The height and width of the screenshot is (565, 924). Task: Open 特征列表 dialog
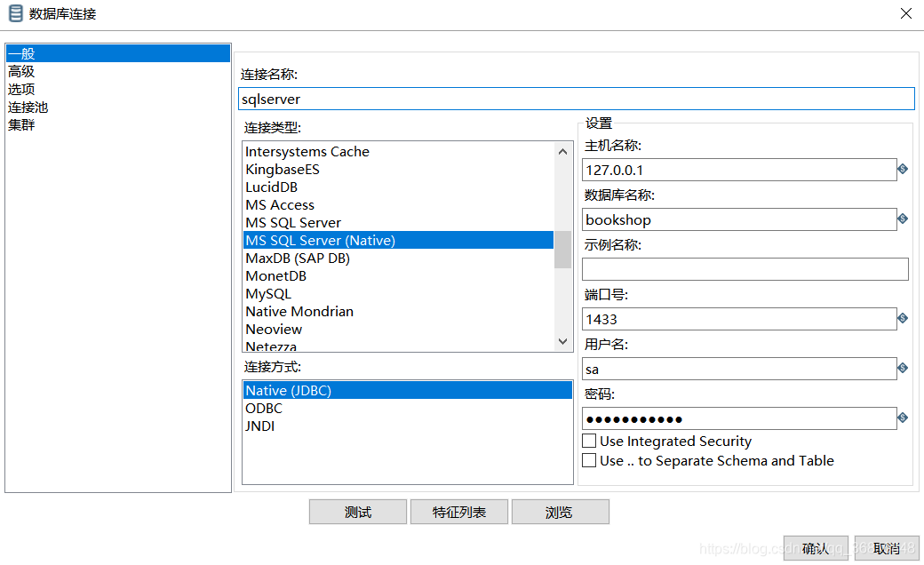(458, 512)
